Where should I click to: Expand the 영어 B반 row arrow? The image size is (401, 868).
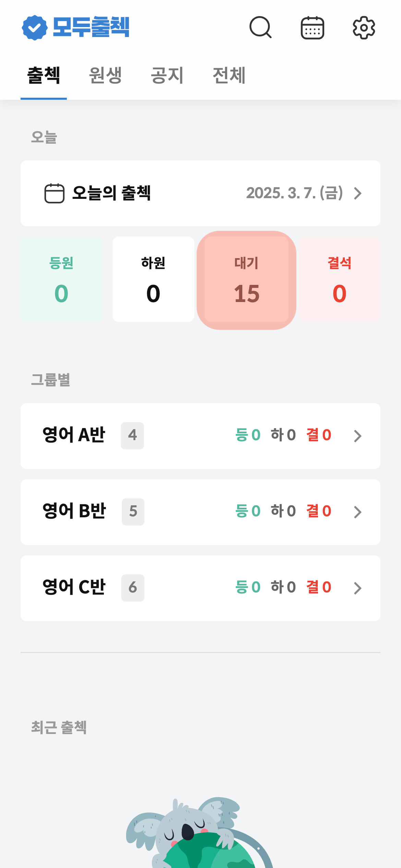357,512
